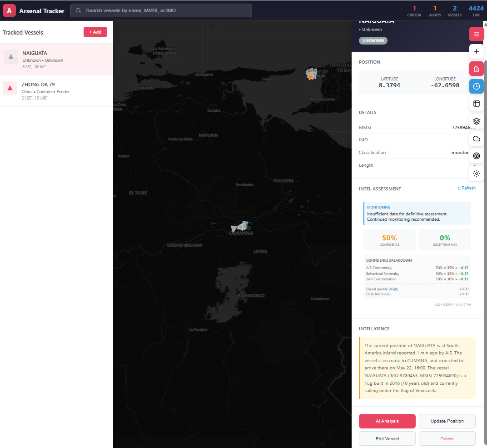Click the TUCUPITA map label
The height and width of the screenshot is (448, 487).
[x=283, y=181]
